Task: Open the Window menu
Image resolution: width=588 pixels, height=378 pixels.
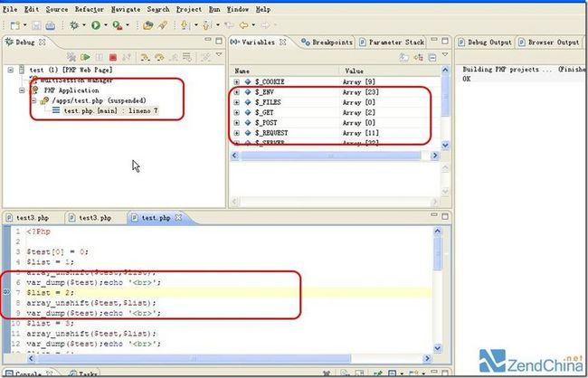Action: coord(238,9)
